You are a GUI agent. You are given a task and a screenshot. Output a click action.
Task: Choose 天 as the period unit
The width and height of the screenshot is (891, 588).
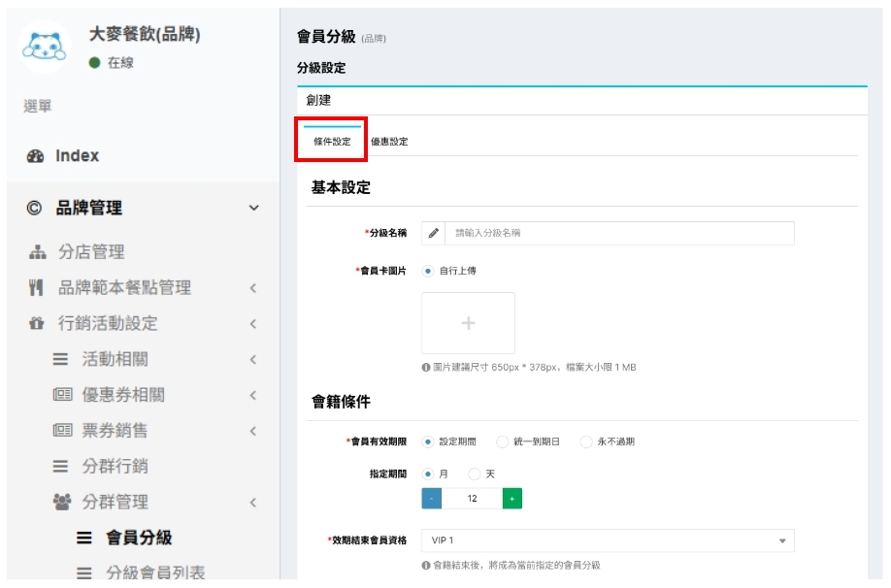(474, 474)
